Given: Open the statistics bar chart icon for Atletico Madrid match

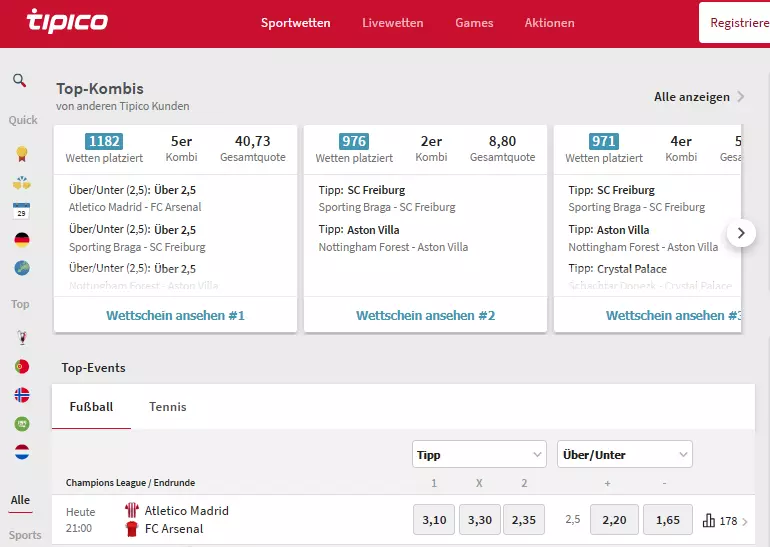Looking at the screenshot, I should (709, 520).
